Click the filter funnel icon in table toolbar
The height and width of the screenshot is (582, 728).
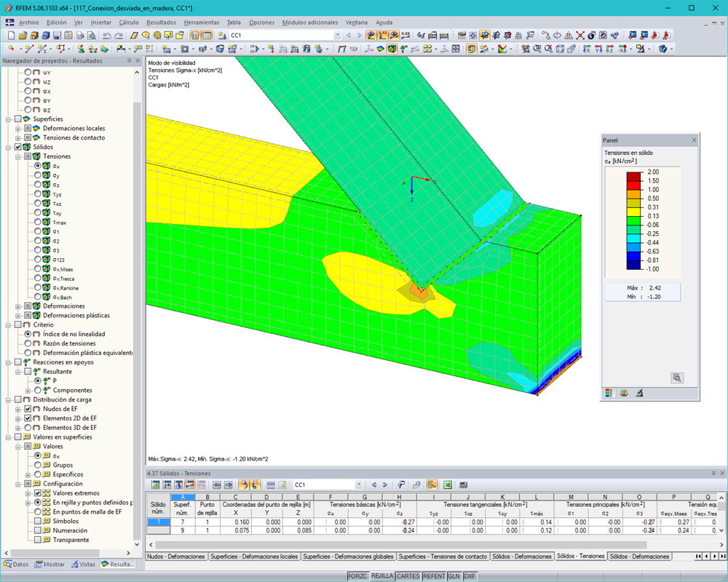400,485
